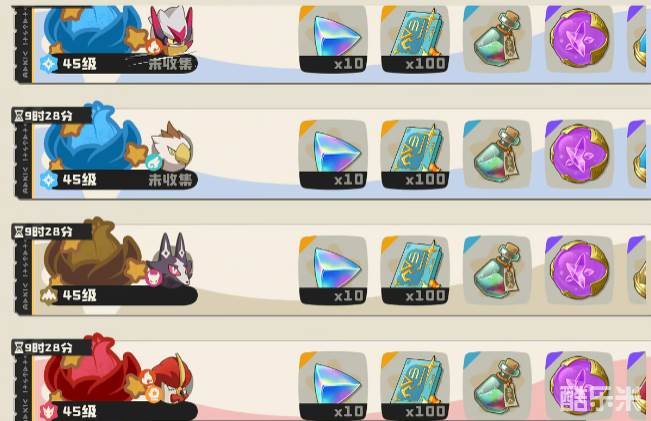Select the potion bottle in the horned-mask creature row
This screenshot has width=651, height=421.
(497, 39)
